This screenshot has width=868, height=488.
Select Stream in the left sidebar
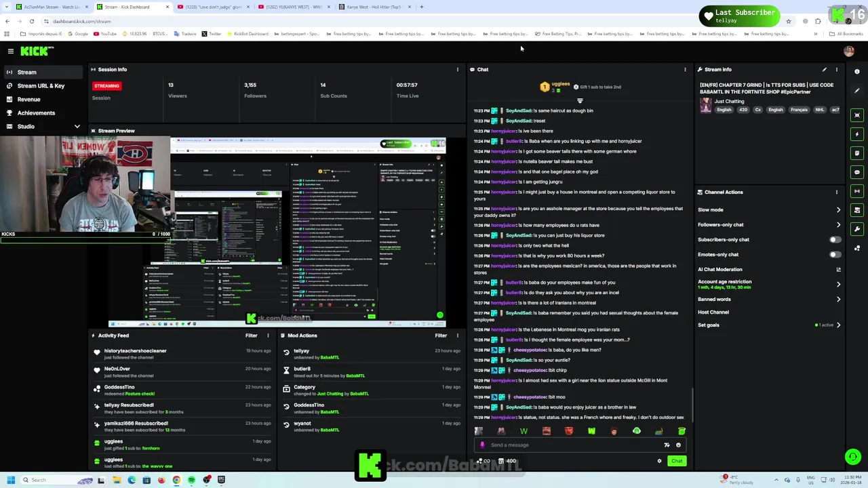tap(43, 72)
